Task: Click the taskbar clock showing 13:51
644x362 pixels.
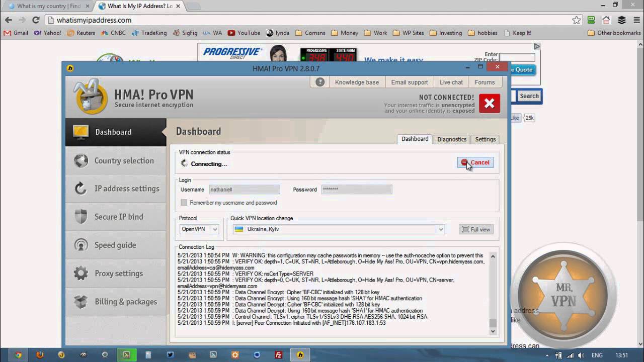Action: pos(622,355)
